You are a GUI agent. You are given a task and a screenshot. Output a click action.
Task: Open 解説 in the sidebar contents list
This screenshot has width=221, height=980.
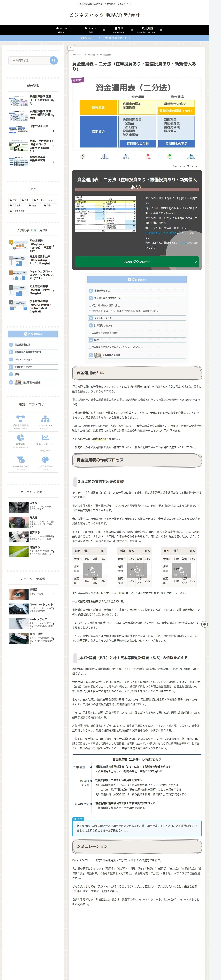17,374
